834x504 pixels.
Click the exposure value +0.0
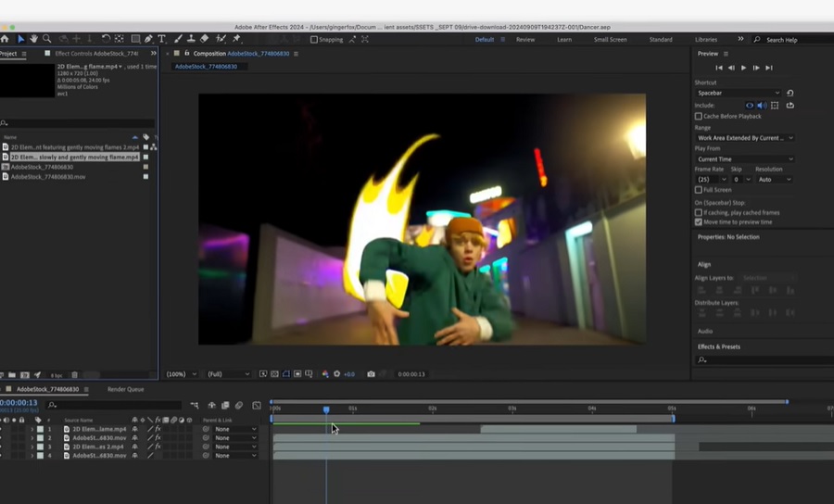[x=349, y=374]
